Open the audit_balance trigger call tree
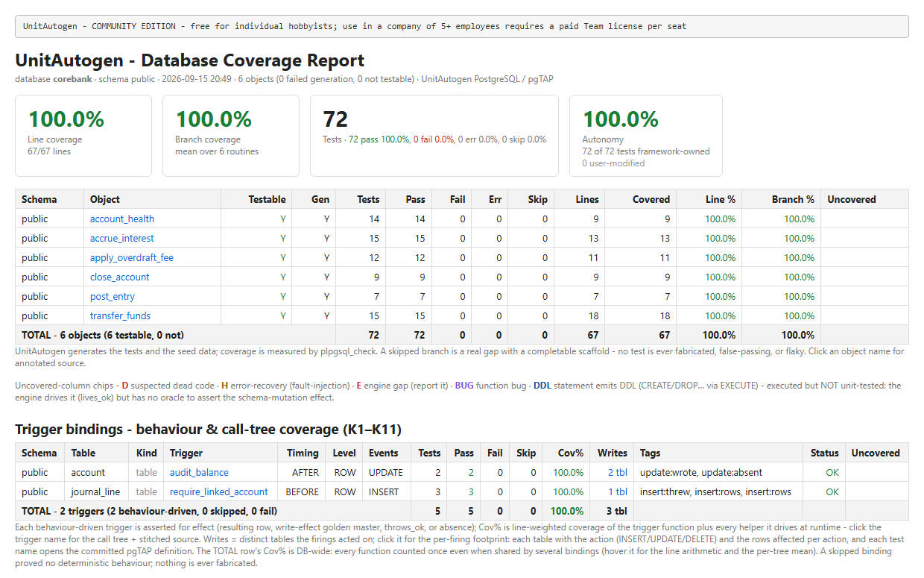Screen dimensions: 924x578 pos(199,472)
